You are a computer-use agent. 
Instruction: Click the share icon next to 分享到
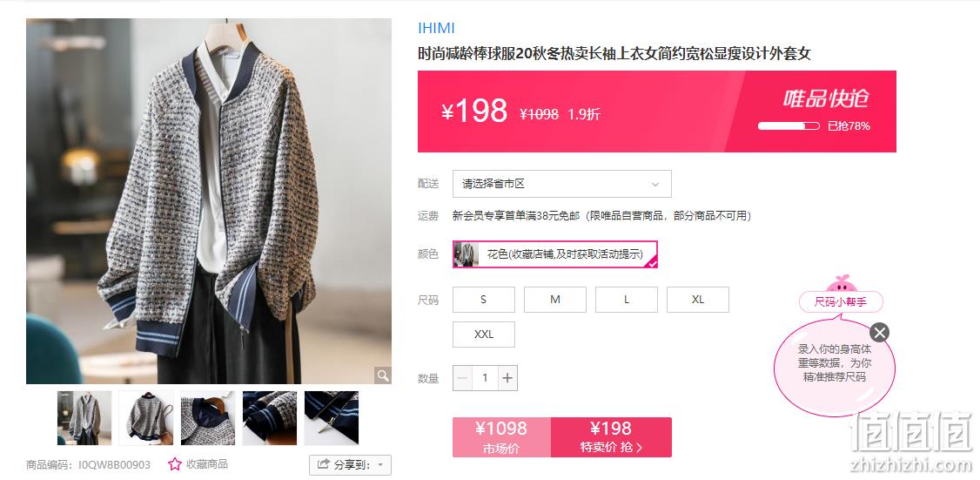(323, 464)
